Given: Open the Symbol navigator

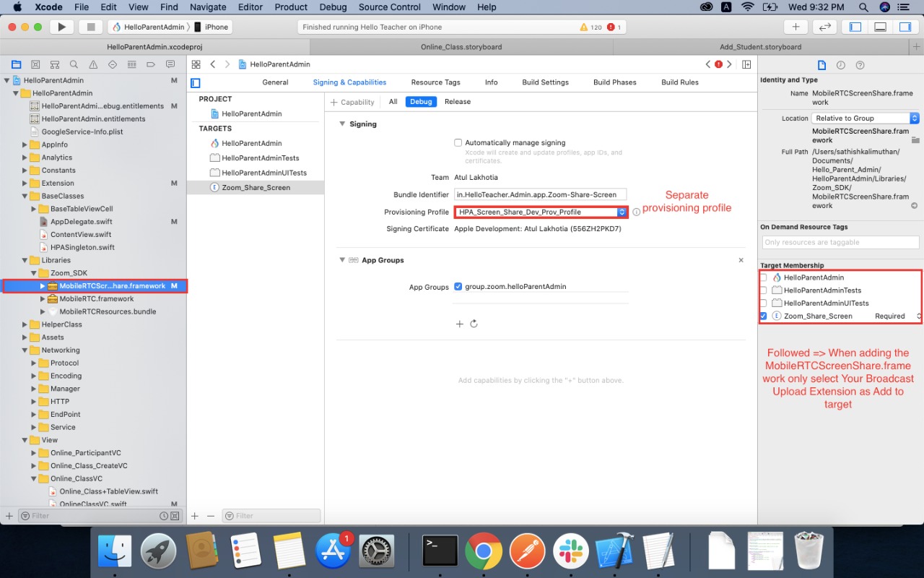Looking at the screenshot, I should tap(55, 64).
